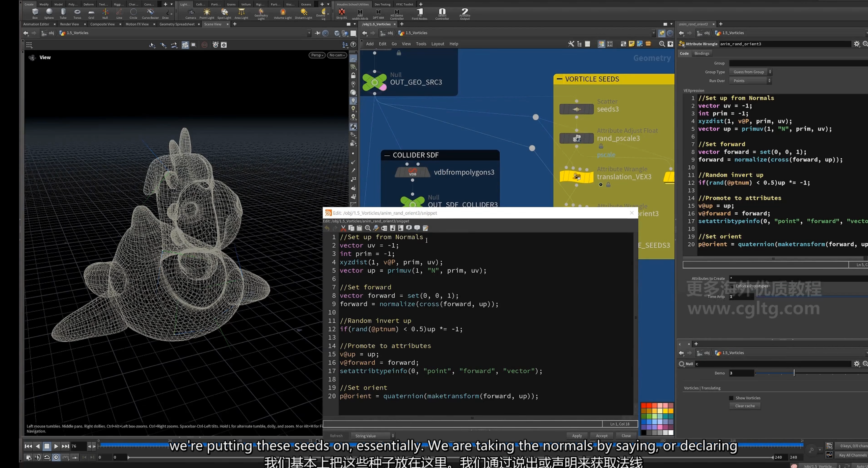Click the Strip RS shelf tool
Image resolution: width=868 pixels, height=468 pixels.
click(341, 13)
